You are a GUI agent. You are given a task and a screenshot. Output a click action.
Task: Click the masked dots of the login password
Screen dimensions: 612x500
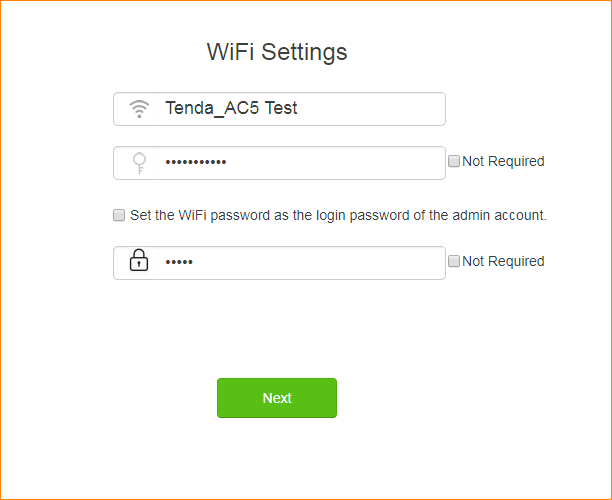(x=178, y=262)
